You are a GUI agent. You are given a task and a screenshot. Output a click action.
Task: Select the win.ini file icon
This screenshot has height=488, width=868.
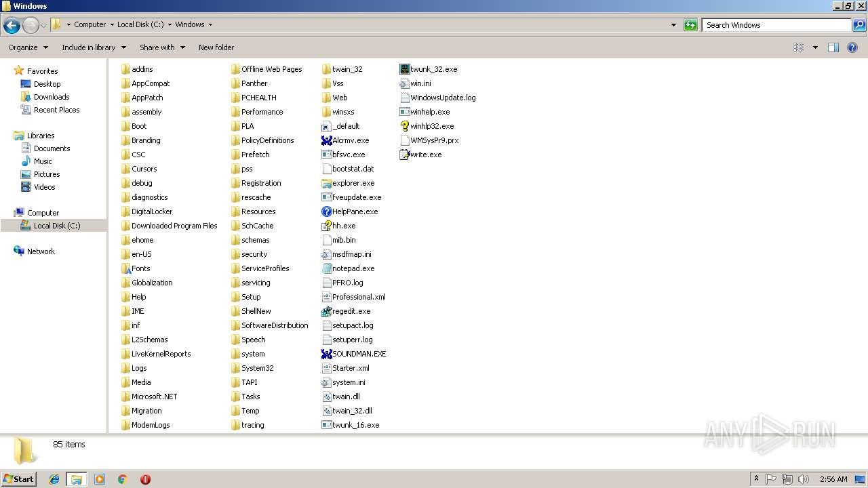click(x=405, y=83)
